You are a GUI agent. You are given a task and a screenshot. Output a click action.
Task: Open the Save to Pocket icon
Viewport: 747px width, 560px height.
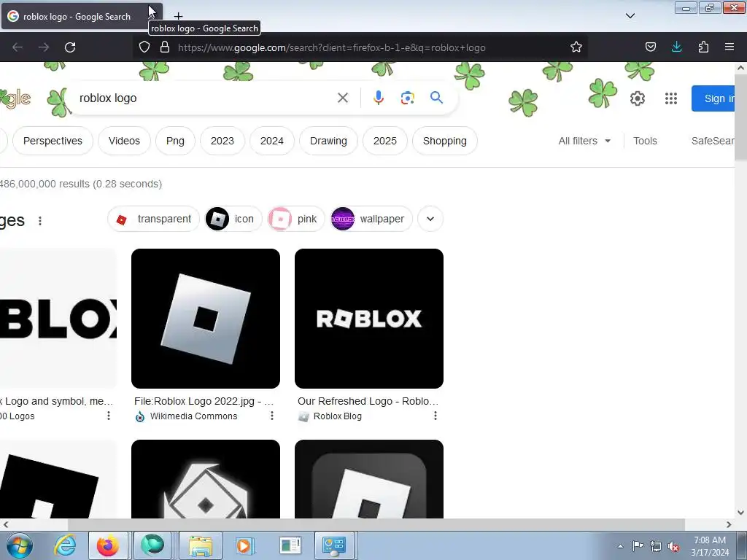650,47
